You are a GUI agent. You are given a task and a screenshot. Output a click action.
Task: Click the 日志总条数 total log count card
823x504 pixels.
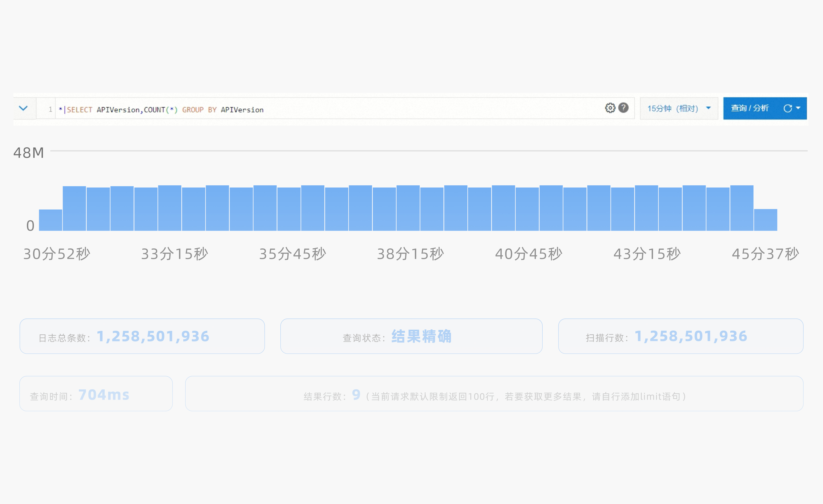tap(142, 336)
